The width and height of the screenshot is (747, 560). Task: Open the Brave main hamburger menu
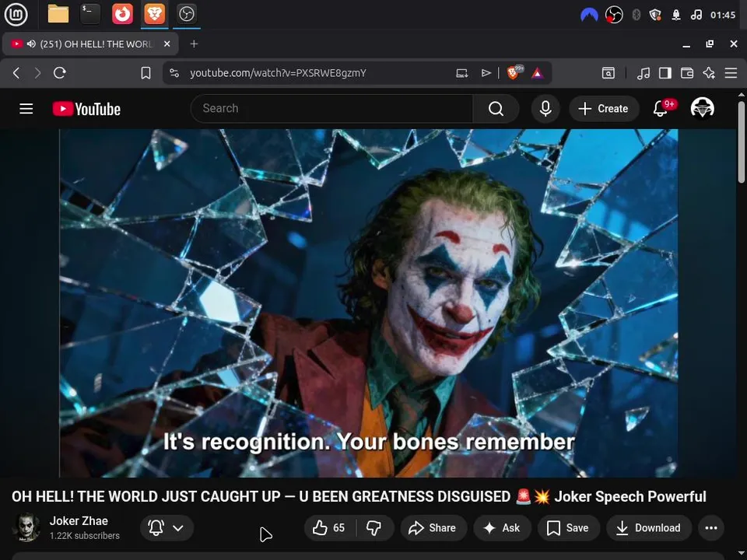click(731, 73)
